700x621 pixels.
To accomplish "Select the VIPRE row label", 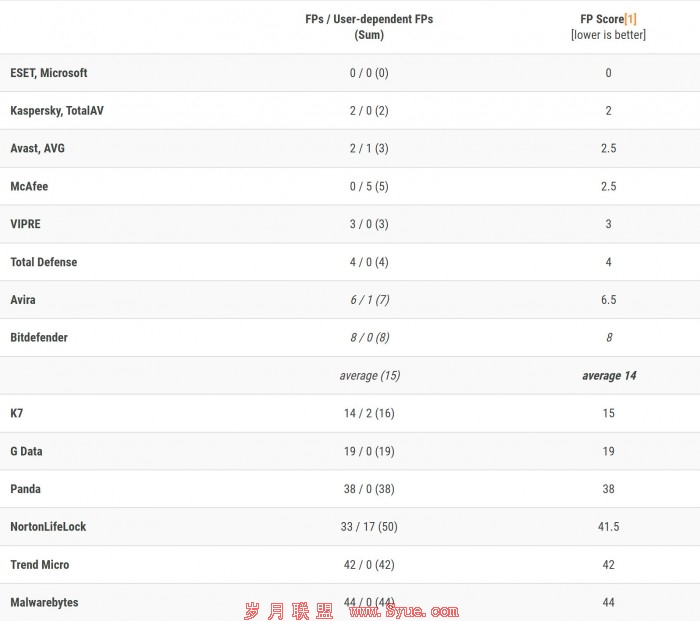I will tap(25, 224).
